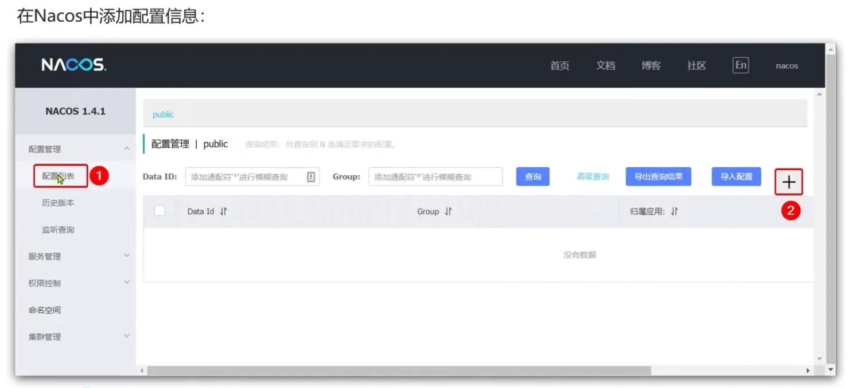
Task: Open 配置列表 in the sidebar
Action: click(x=59, y=176)
